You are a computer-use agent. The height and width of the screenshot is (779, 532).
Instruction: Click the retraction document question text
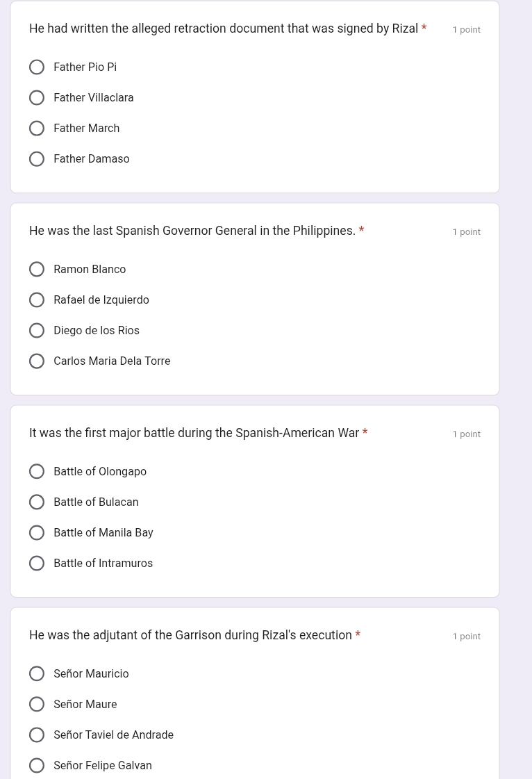click(223, 29)
